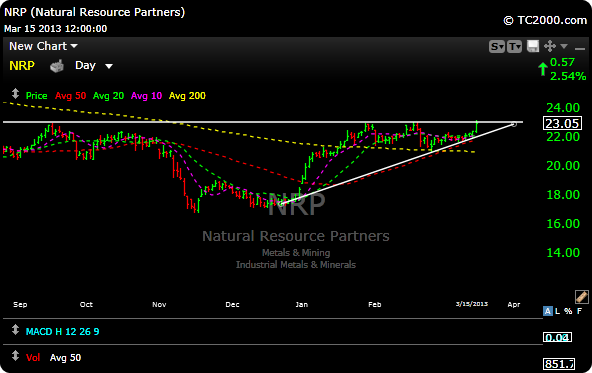Click the price pane resize arrows icon
Viewport: 592px width, 373px height.
coord(15,93)
